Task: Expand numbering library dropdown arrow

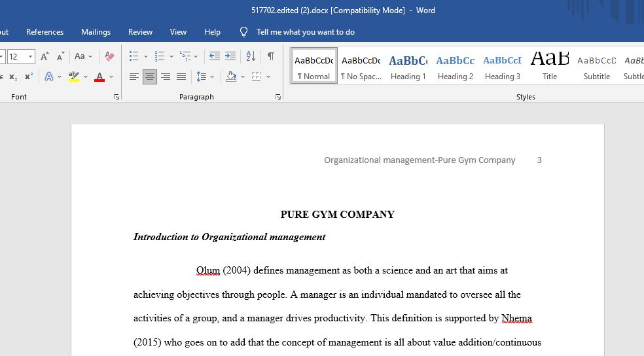Action: point(171,56)
